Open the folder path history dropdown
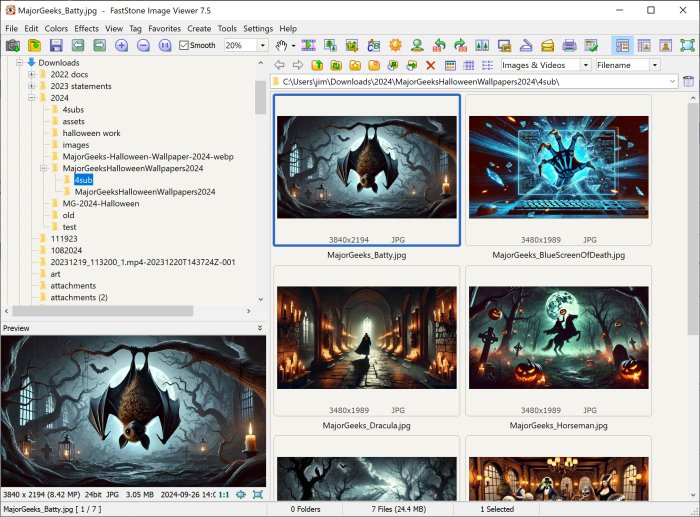Image resolution: width=700 pixels, height=517 pixels. click(672, 81)
